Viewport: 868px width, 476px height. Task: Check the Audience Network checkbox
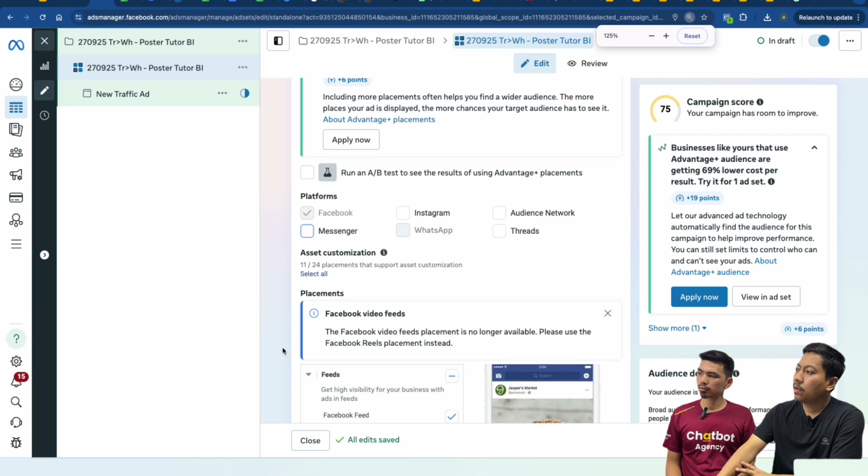click(499, 213)
